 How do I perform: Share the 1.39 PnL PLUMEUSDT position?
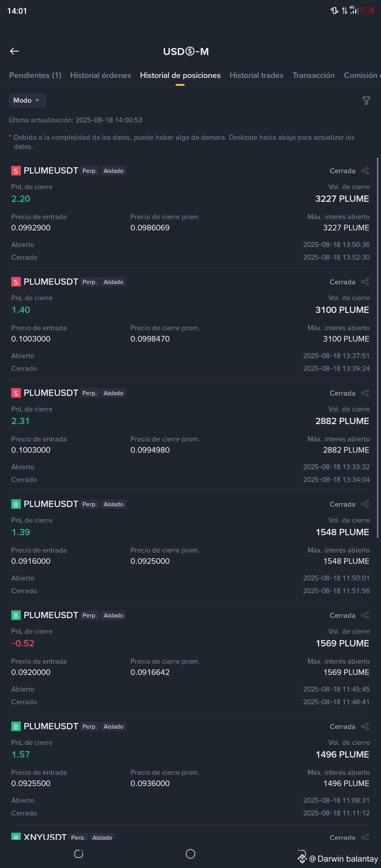pos(365,504)
